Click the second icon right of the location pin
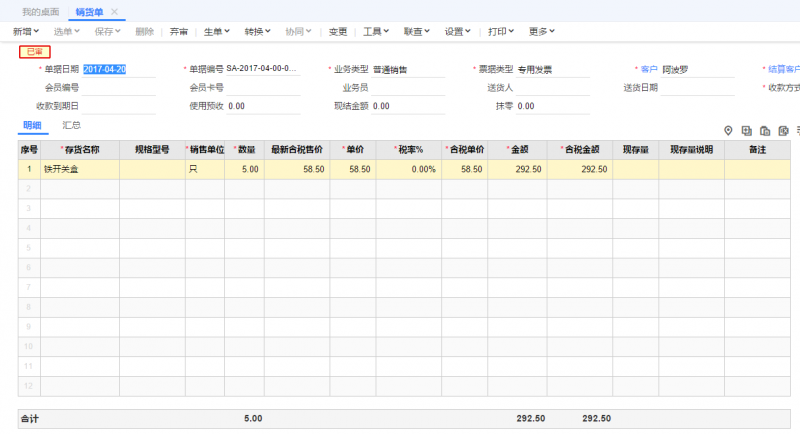800x434 pixels. tap(765, 130)
